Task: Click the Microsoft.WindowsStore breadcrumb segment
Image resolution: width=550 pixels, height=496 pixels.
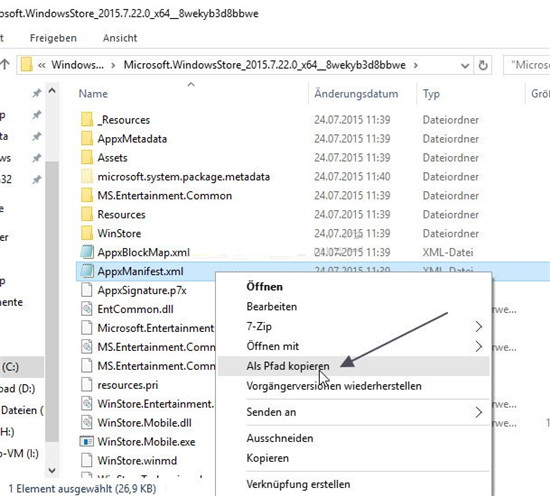Action: pos(265,65)
